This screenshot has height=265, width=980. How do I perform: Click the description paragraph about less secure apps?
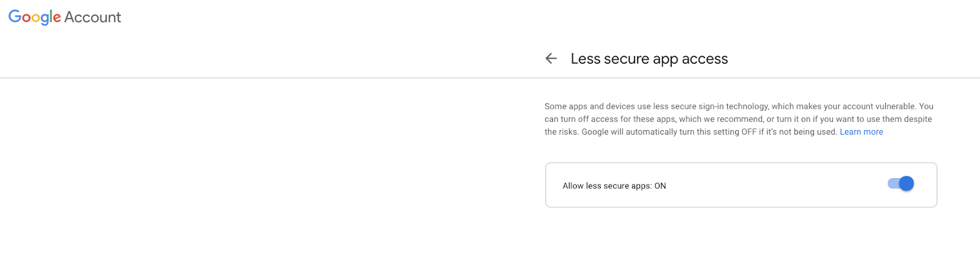tap(739, 119)
